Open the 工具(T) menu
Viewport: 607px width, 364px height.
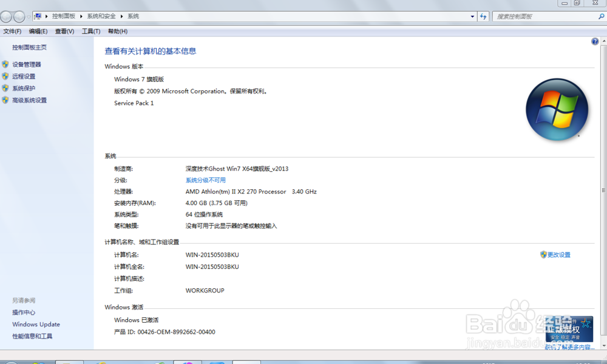tap(91, 32)
